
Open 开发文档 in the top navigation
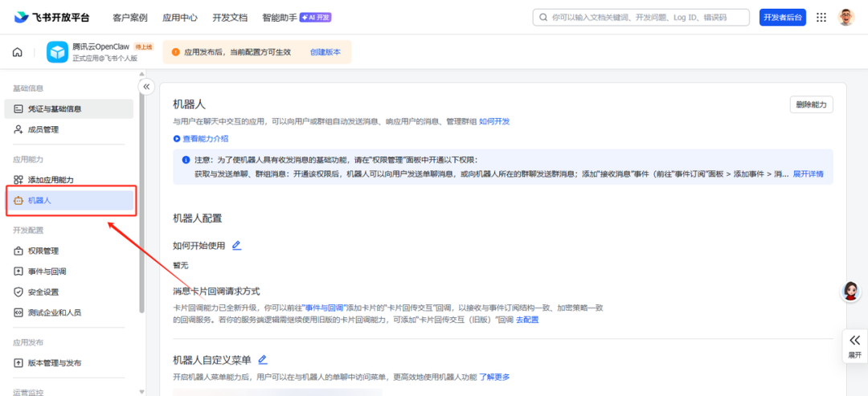pos(230,18)
